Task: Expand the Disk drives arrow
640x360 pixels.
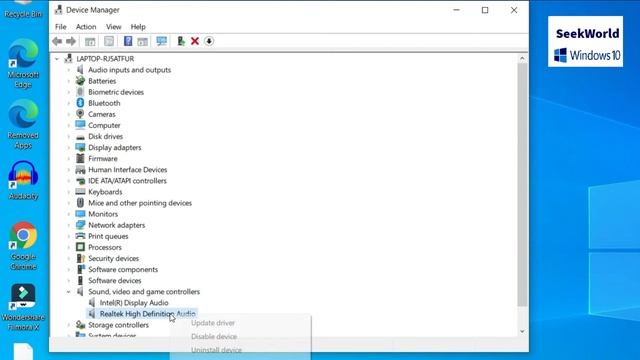Action: coord(69,136)
